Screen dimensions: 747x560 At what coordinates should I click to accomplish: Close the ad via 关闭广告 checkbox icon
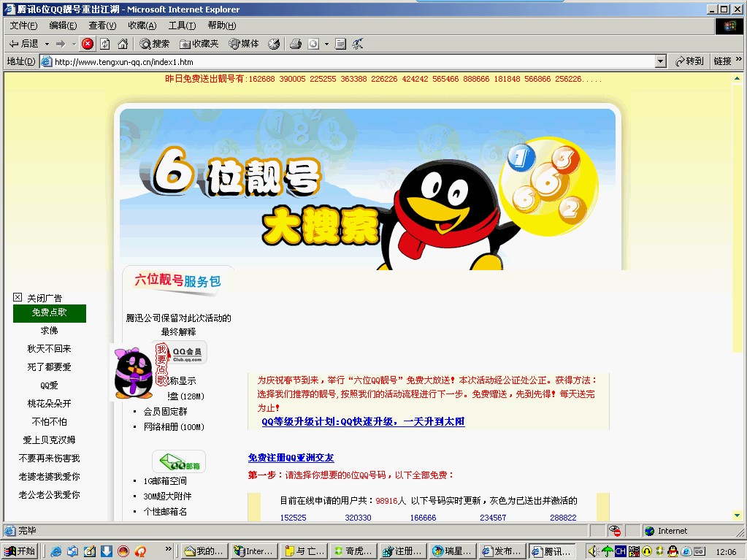click(x=18, y=298)
